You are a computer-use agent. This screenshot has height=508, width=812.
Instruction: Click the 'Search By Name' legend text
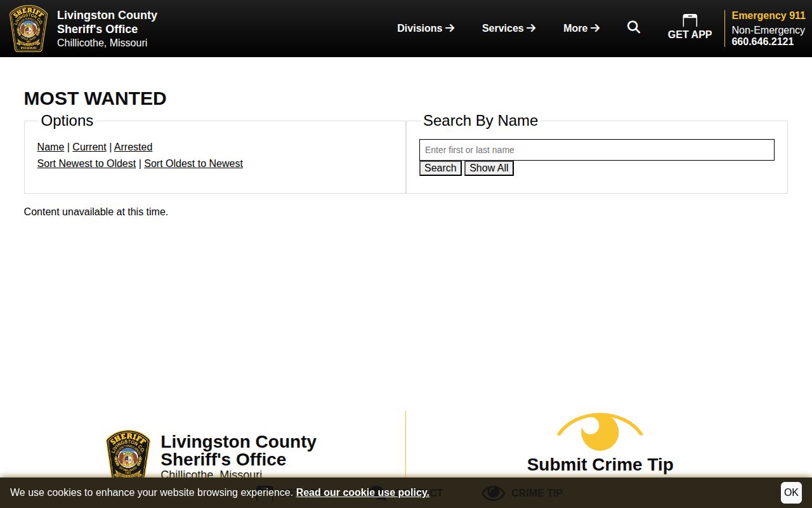[480, 121]
